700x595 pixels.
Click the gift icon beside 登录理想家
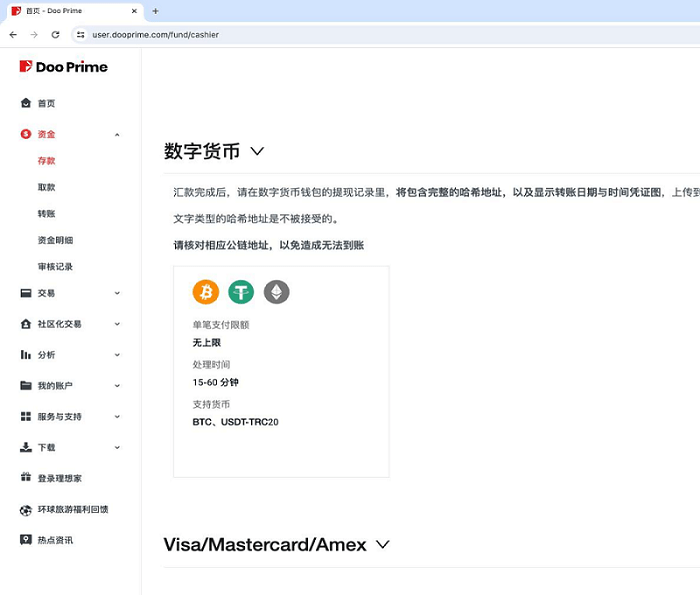26,477
